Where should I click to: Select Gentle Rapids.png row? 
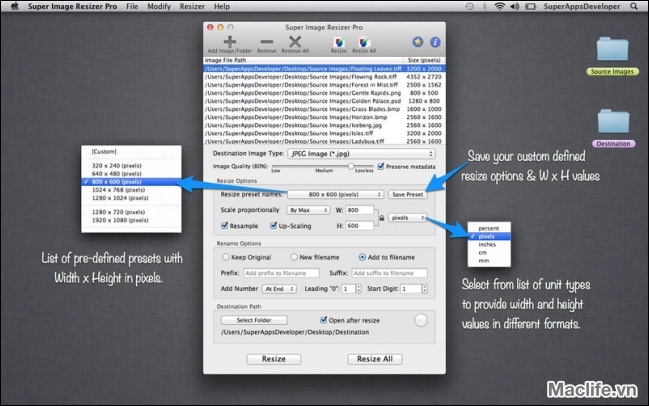[324, 93]
